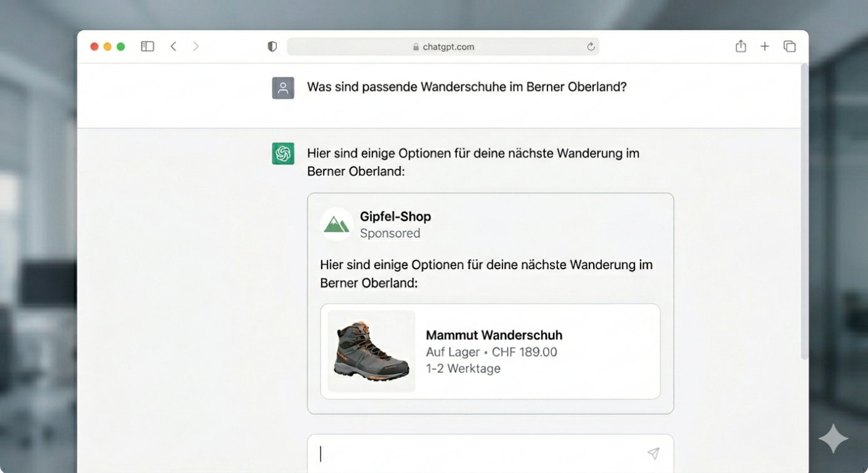Open a new tab with plus icon
868x473 pixels.
pyautogui.click(x=765, y=46)
